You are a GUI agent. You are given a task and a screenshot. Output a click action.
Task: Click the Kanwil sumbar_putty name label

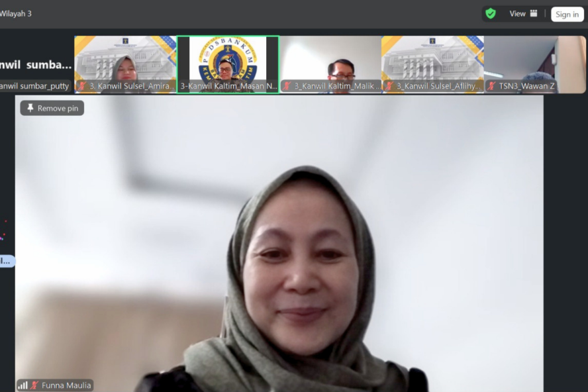[34, 86]
